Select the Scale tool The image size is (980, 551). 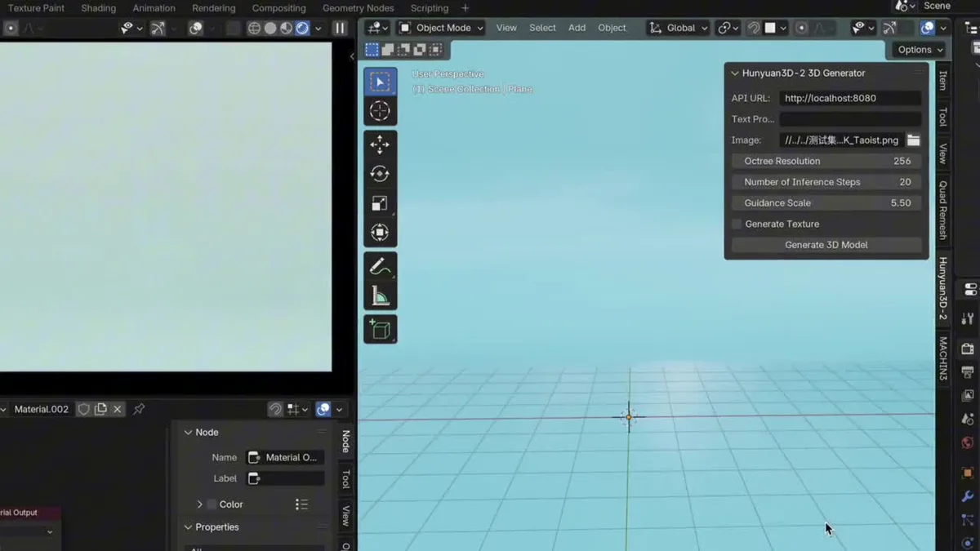(380, 203)
